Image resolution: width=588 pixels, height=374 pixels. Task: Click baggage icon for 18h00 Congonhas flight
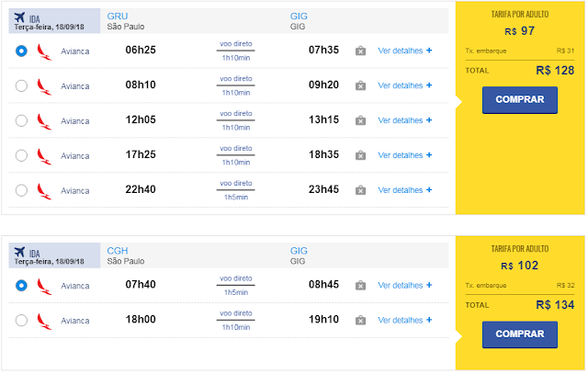(x=361, y=321)
